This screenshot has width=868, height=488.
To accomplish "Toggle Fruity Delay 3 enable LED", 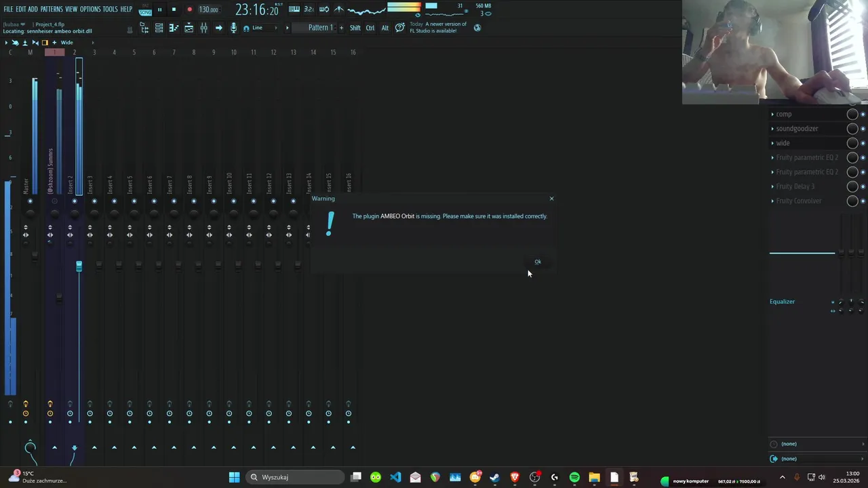I will pos(863,186).
